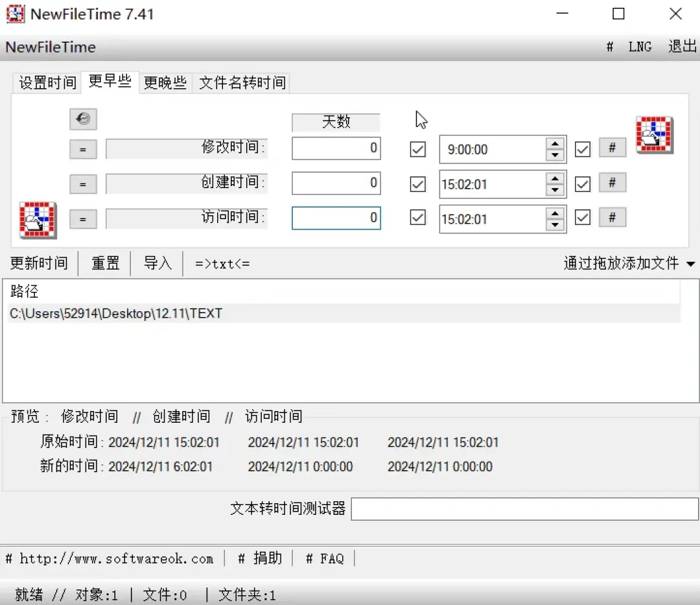Viewport: 700px width, 605px height.
Task: Toggle the checkbox right of the 9:00:00 spinner
Action: tap(583, 149)
